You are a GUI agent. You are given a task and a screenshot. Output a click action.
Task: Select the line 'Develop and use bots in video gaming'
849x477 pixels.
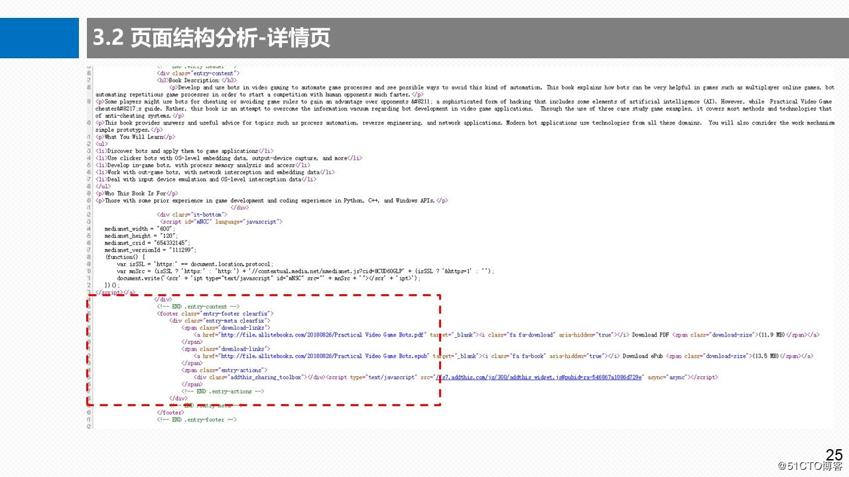(x=501, y=87)
